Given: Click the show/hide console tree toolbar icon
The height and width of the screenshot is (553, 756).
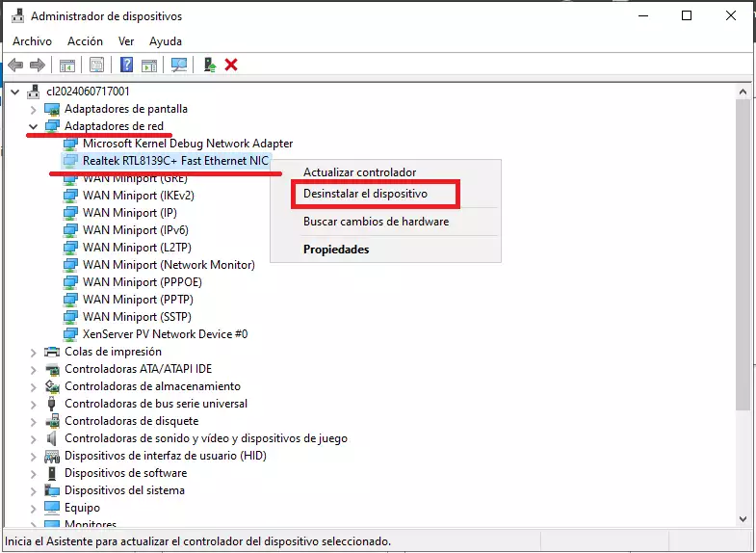Looking at the screenshot, I should 67,65.
